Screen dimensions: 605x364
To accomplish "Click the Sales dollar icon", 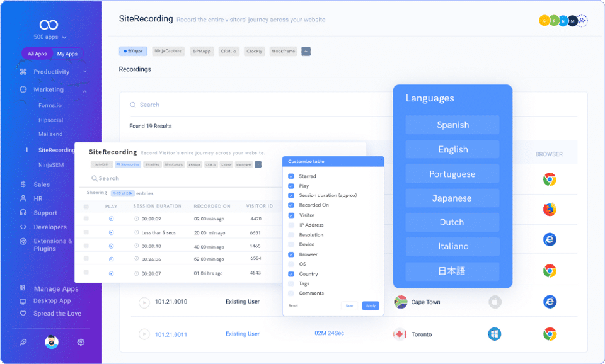I will coord(23,185).
